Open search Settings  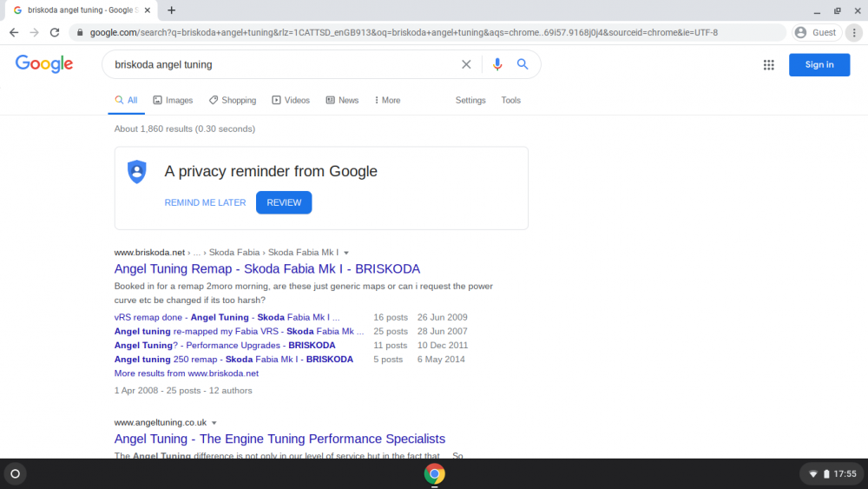click(470, 100)
